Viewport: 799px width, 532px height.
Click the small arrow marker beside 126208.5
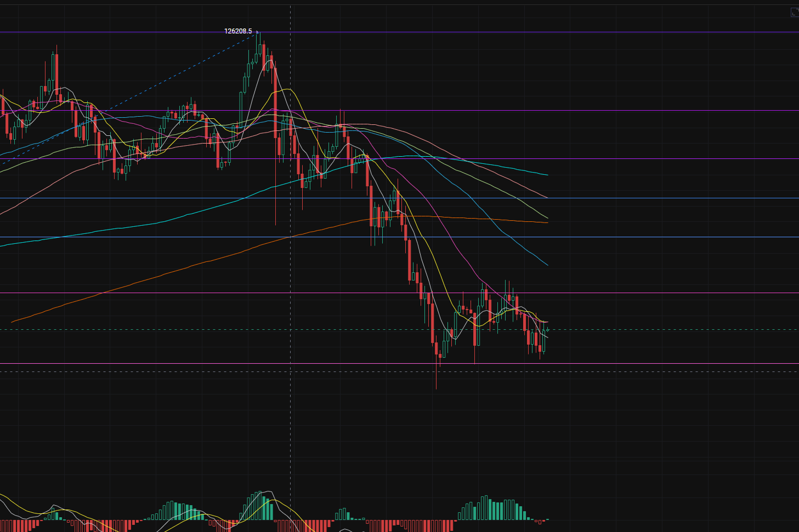click(257, 32)
